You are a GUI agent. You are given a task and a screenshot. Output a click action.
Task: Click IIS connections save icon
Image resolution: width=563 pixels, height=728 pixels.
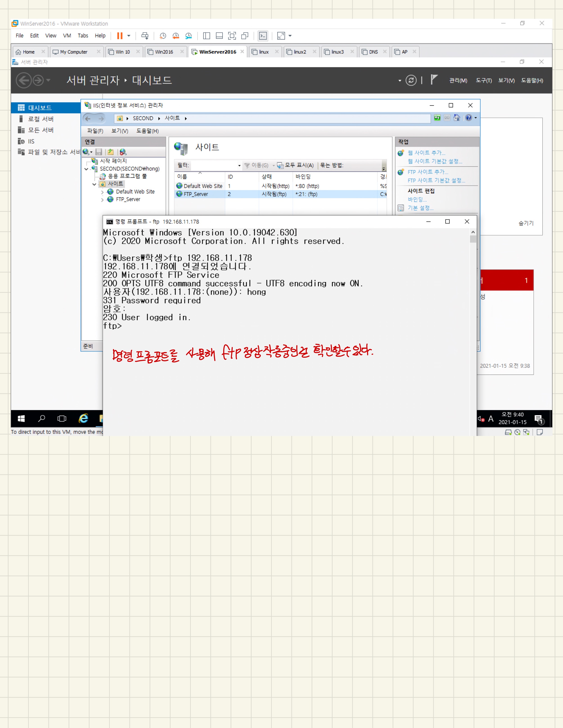pyautogui.click(x=99, y=152)
